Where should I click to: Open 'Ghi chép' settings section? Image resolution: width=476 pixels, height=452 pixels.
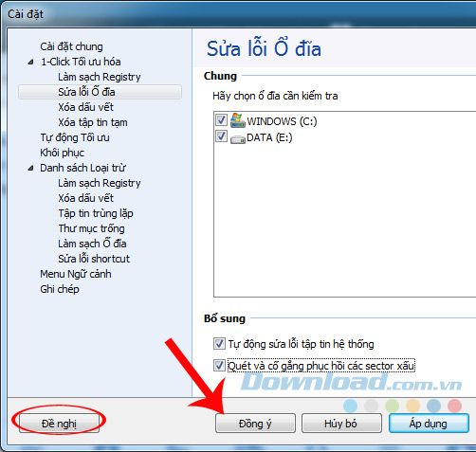60,289
